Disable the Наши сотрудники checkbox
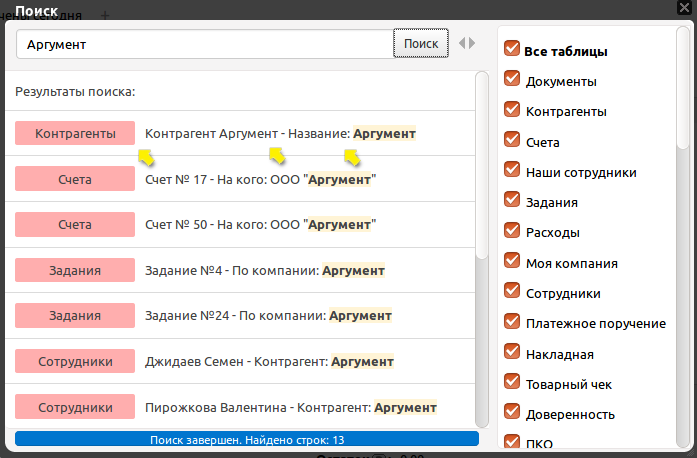The height and width of the screenshot is (458, 697). point(512,171)
